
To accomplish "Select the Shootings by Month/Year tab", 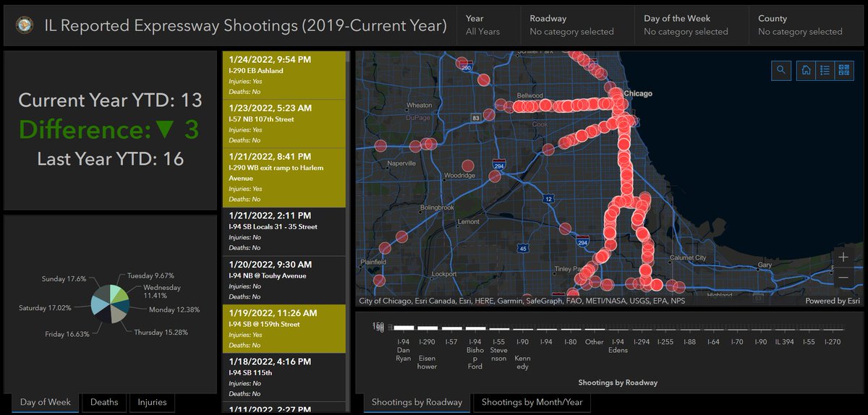I will point(532,402).
